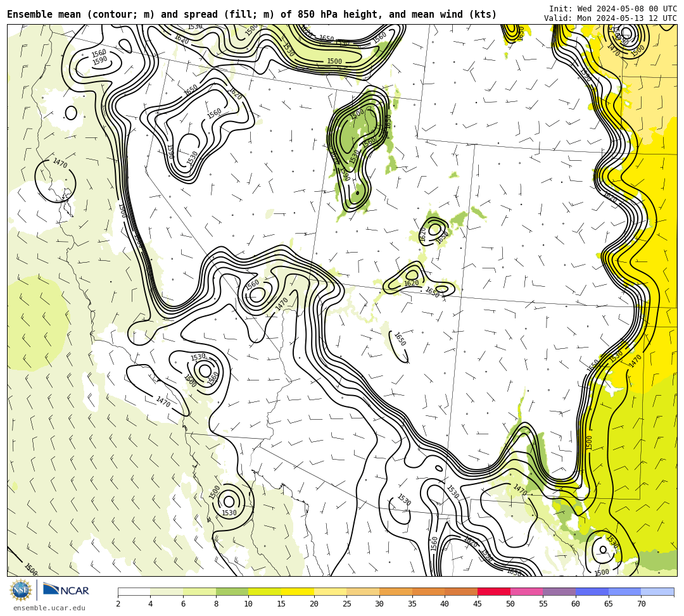Pick the pale blue above-70 colorbar segment

tap(657, 591)
